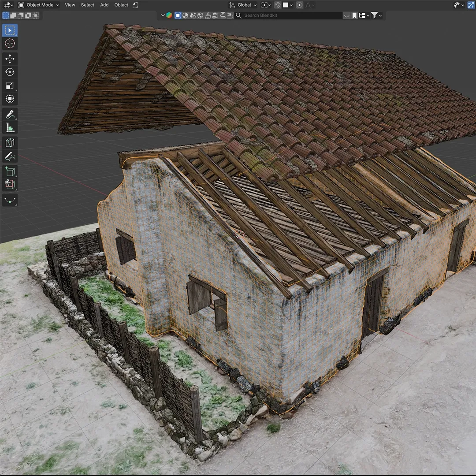Viewport: 476px width, 476px height.
Task: Select the Cursor tool in the toolbar
Action: (10, 43)
